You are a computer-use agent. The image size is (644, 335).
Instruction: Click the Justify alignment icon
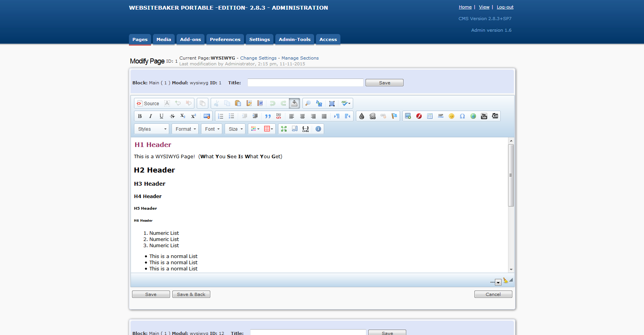[324, 116]
